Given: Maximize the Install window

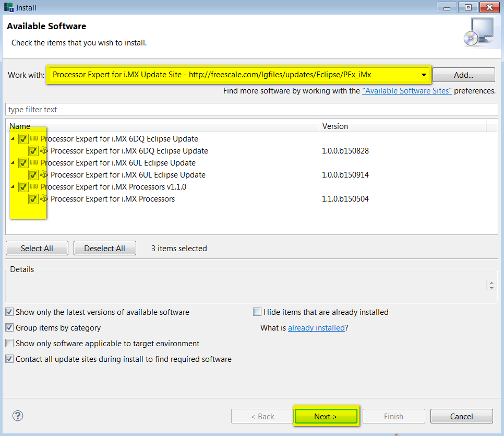Looking at the screenshot, I should [468, 7].
